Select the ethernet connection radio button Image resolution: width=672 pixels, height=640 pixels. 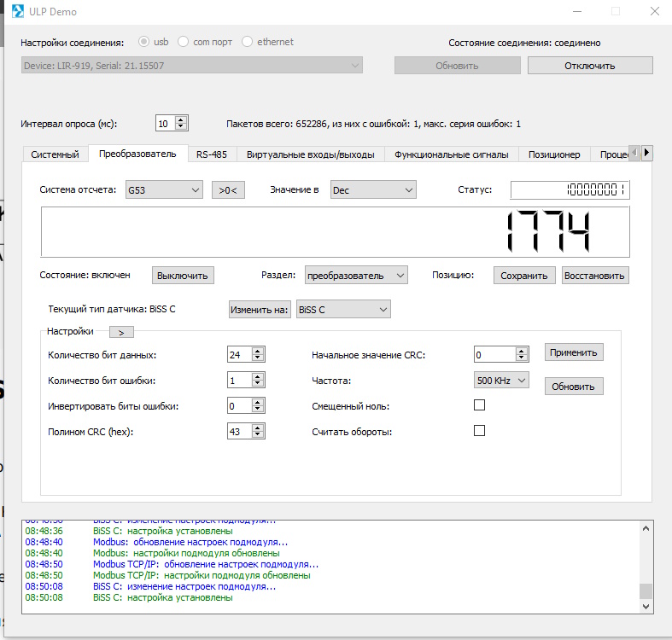248,42
